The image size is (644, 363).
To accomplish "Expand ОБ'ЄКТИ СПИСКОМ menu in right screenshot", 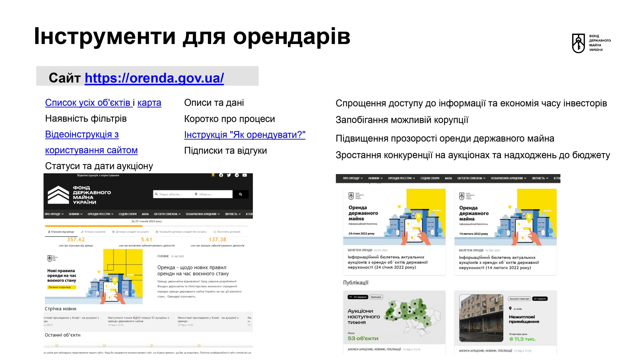I will [x=471, y=178].
